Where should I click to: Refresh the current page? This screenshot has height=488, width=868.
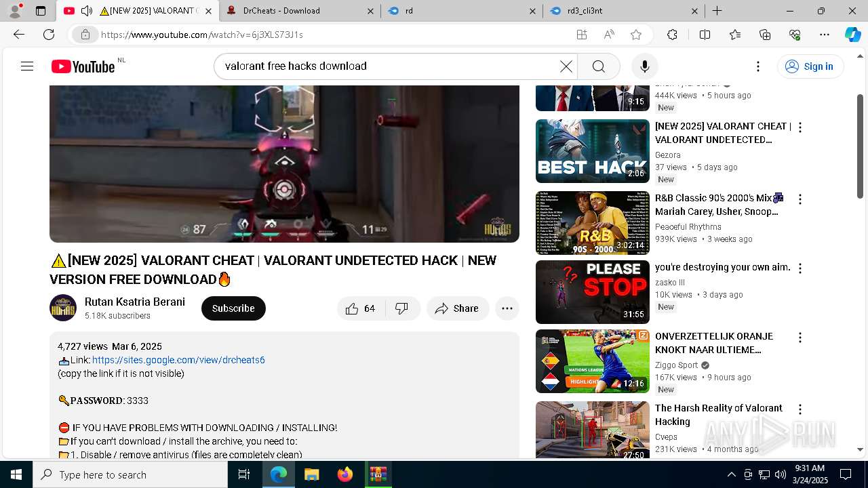click(x=49, y=35)
